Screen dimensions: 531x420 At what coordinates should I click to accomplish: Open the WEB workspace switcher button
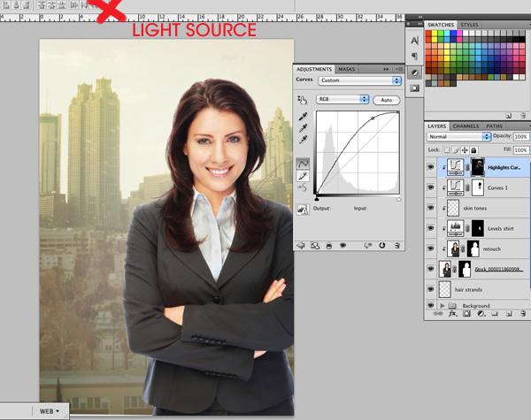(x=50, y=411)
